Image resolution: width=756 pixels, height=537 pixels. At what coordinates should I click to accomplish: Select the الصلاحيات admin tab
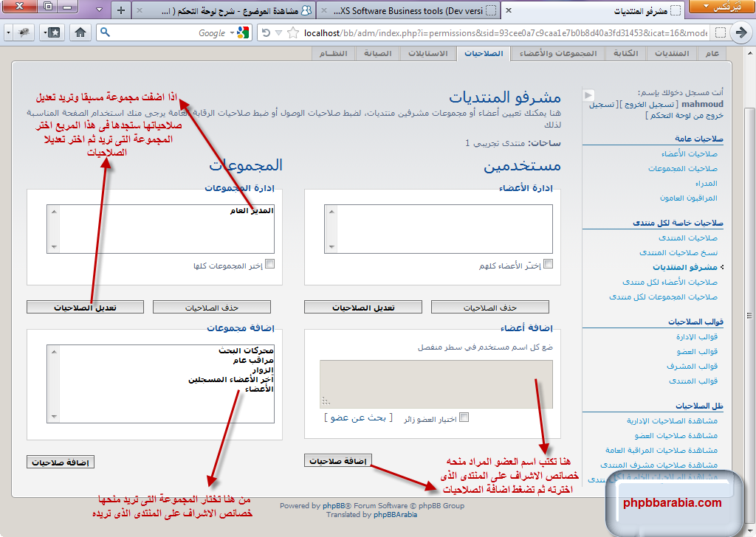pyautogui.click(x=484, y=53)
